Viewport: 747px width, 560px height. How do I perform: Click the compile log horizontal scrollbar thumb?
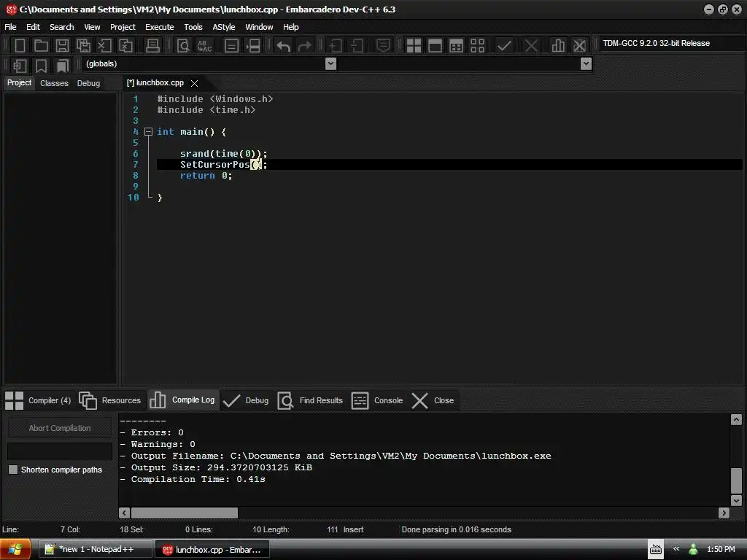tap(185, 513)
